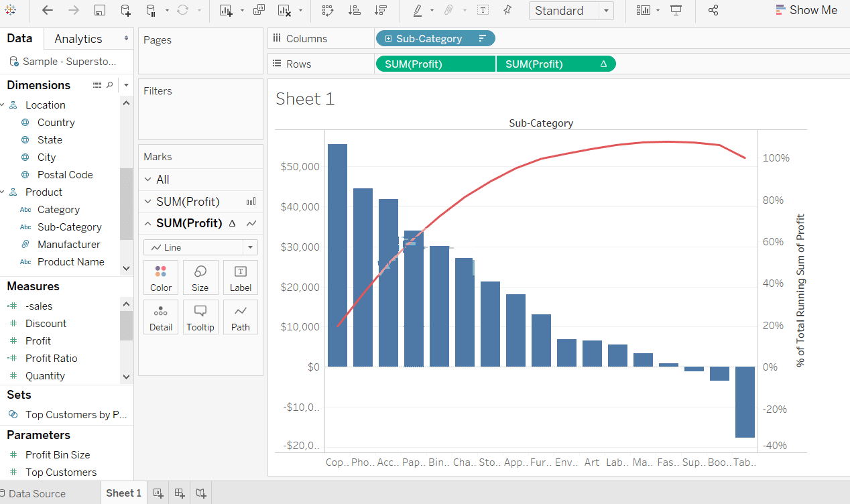This screenshot has height=504, width=850.
Task: Expand the Sub-Category pill plus icon
Action: (x=388, y=39)
